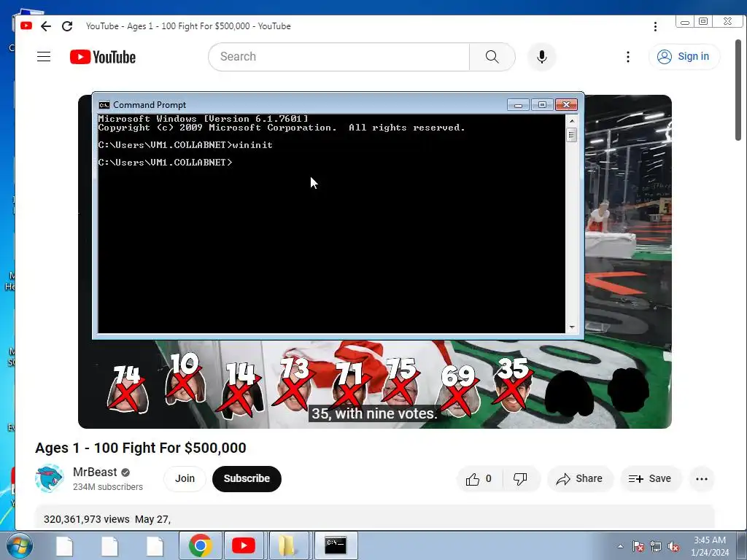Search with voice using microphone icon

pos(542,57)
